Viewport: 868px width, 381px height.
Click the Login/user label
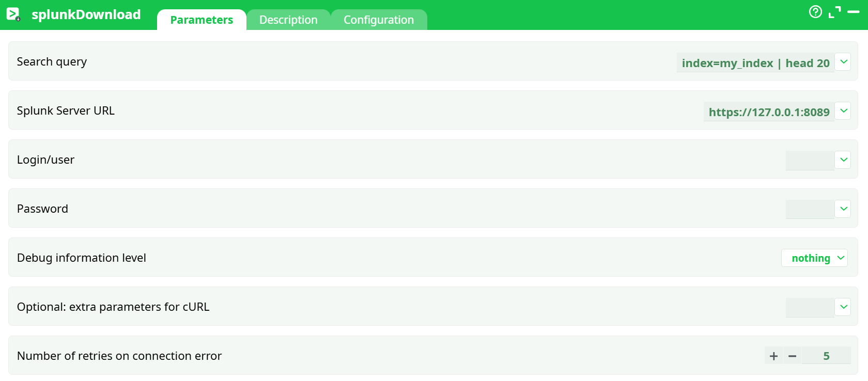[x=45, y=160]
